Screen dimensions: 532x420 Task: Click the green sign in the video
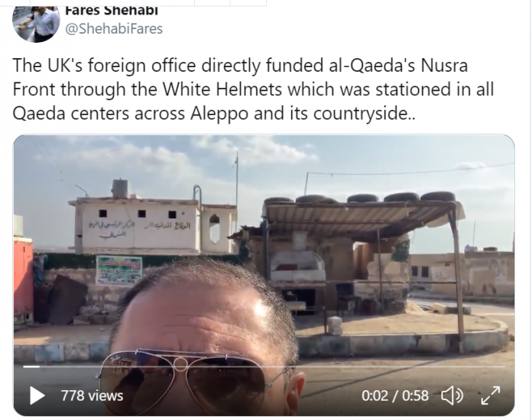tap(119, 270)
